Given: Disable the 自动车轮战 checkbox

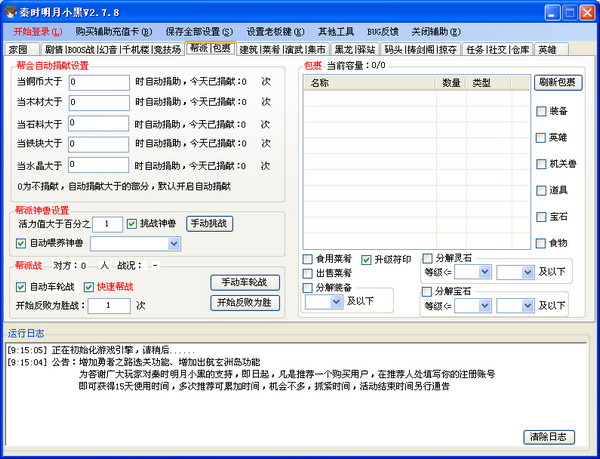Looking at the screenshot, I should (x=21, y=286).
